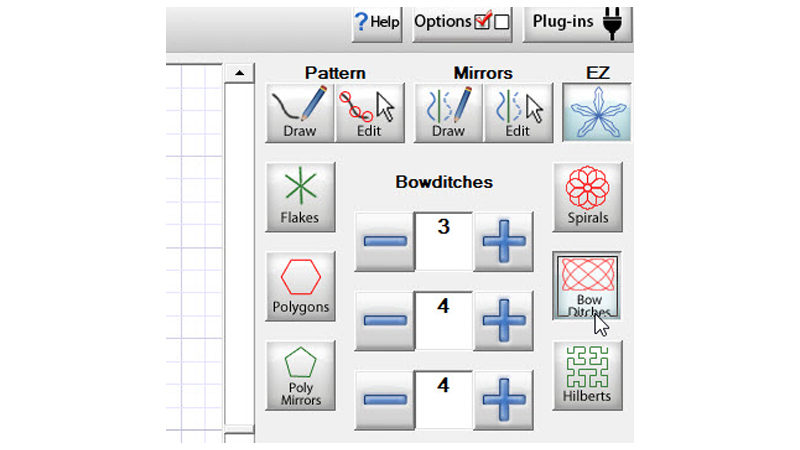Choose the Polygons pattern generator
Viewport: 800px width, 450px height.
click(x=301, y=285)
